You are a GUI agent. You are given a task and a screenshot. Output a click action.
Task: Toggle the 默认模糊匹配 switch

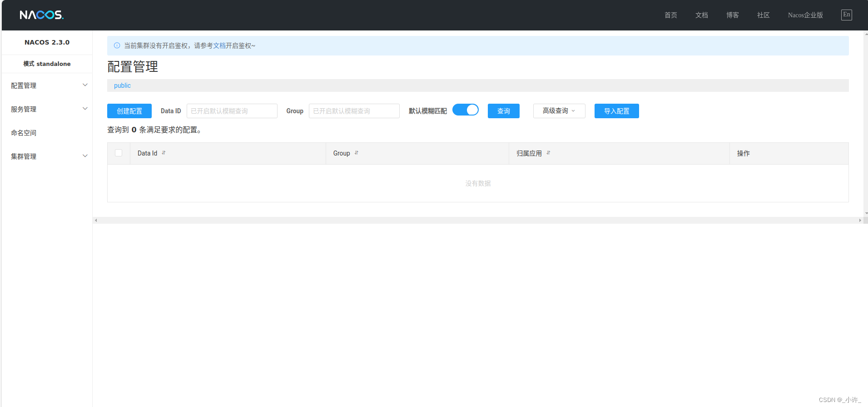click(x=466, y=110)
